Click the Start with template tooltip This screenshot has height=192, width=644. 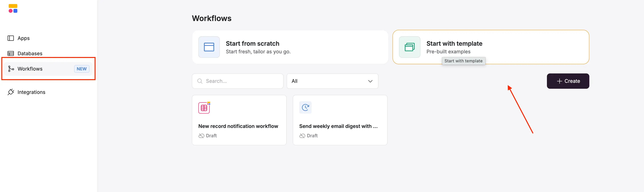click(x=463, y=61)
